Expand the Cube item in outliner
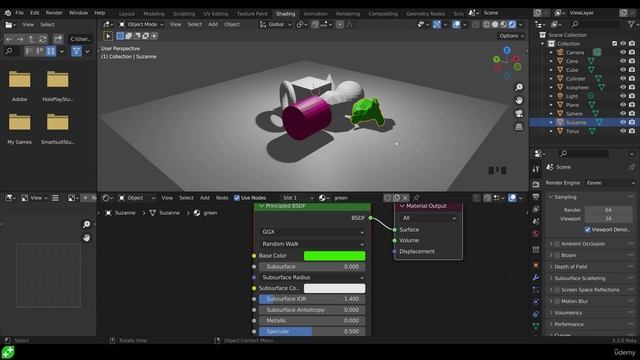The height and width of the screenshot is (360, 640). 551,70
